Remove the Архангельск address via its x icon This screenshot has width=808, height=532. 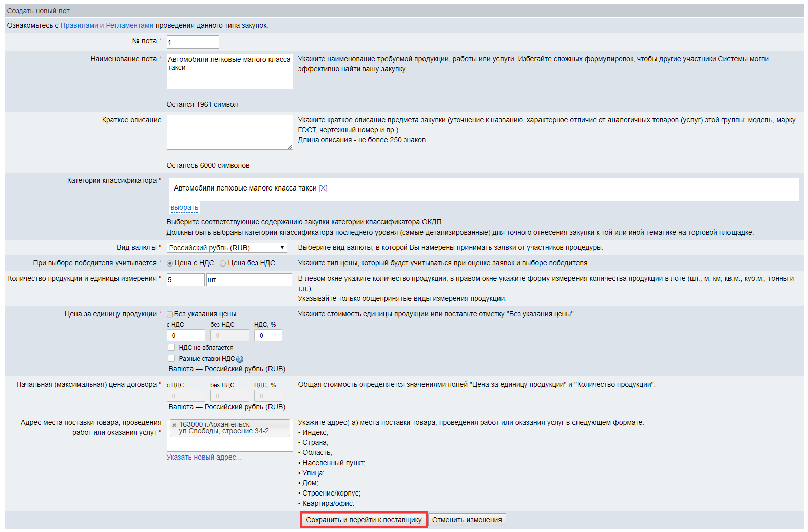click(174, 425)
